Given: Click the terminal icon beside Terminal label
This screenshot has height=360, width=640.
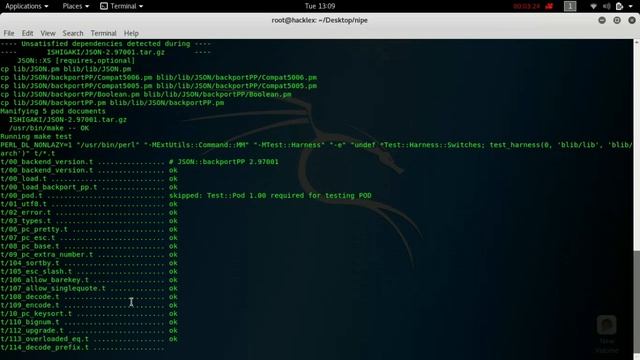Looking at the screenshot, I should pyautogui.click(x=104, y=6).
